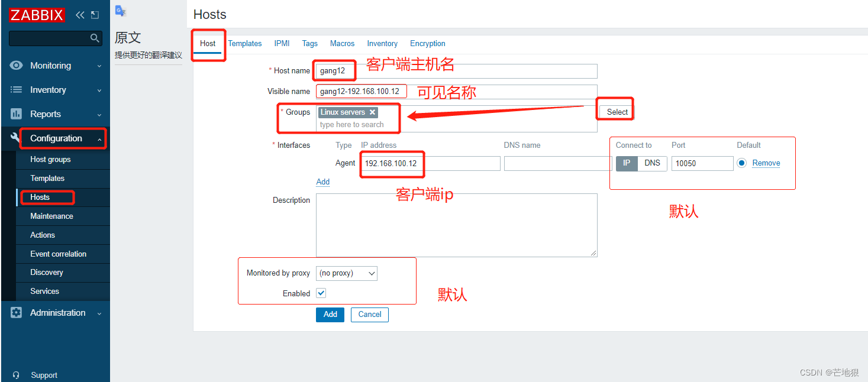Toggle the Enabled checkbox
The height and width of the screenshot is (382, 868).
[321, 293]
